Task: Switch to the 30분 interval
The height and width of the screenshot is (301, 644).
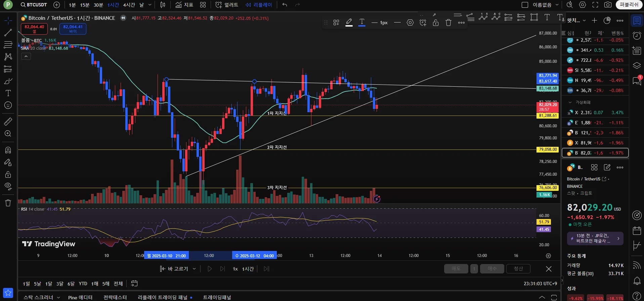Action: click(98, 5)
